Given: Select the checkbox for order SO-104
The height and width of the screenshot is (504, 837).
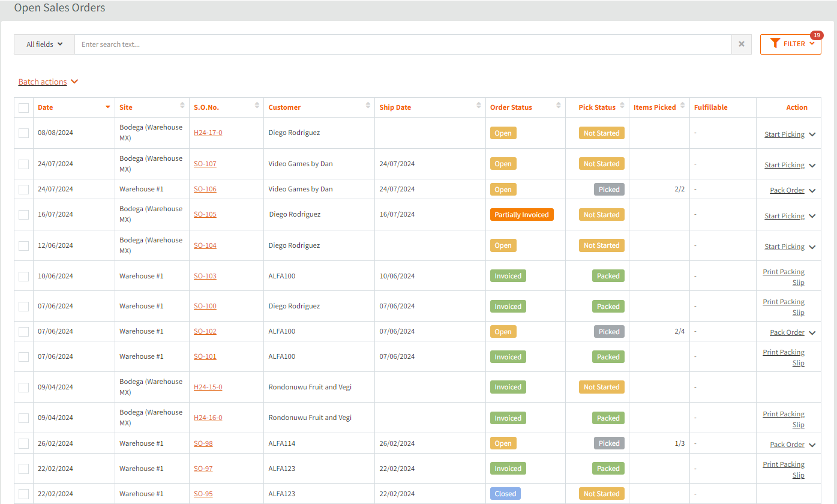Looking at the screenshot, I should click(23, 246).
